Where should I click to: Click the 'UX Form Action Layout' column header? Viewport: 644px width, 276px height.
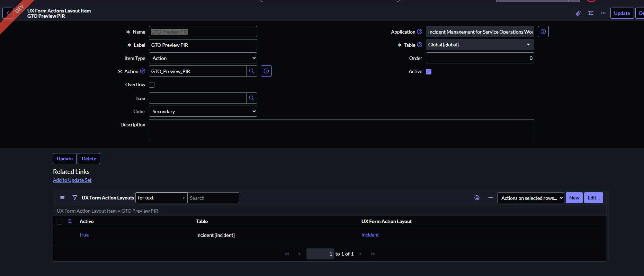(386, 221)
